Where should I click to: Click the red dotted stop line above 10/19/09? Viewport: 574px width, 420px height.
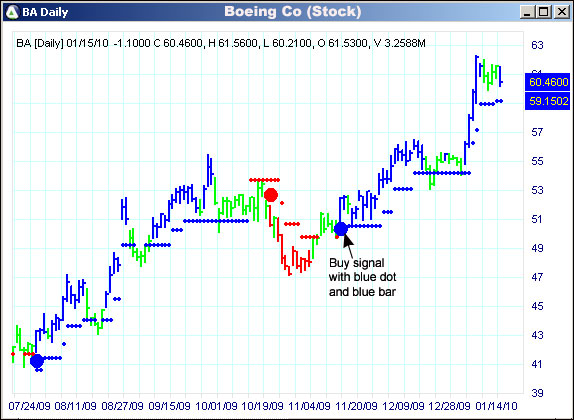coord(264,180)
